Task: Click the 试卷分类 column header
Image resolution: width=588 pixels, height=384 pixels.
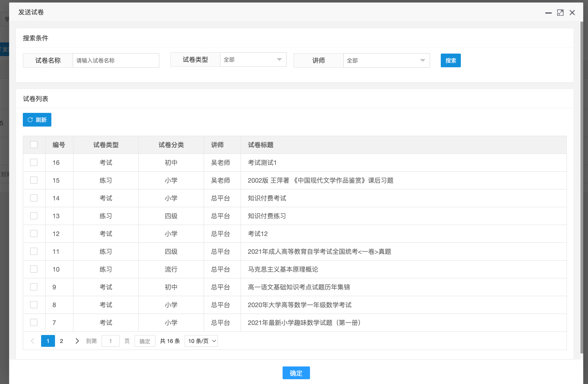Action: tap(171, 145)
